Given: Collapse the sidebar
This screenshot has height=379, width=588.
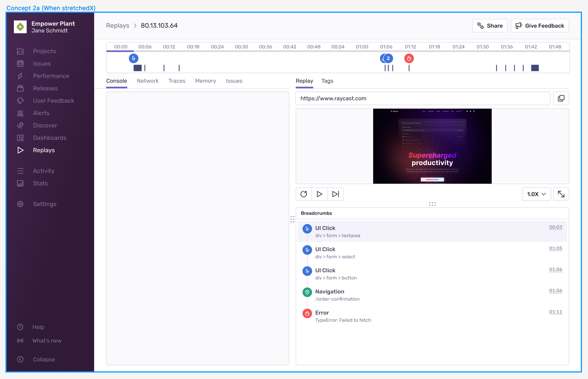Looking at the screenshot, I should point(44,359).
